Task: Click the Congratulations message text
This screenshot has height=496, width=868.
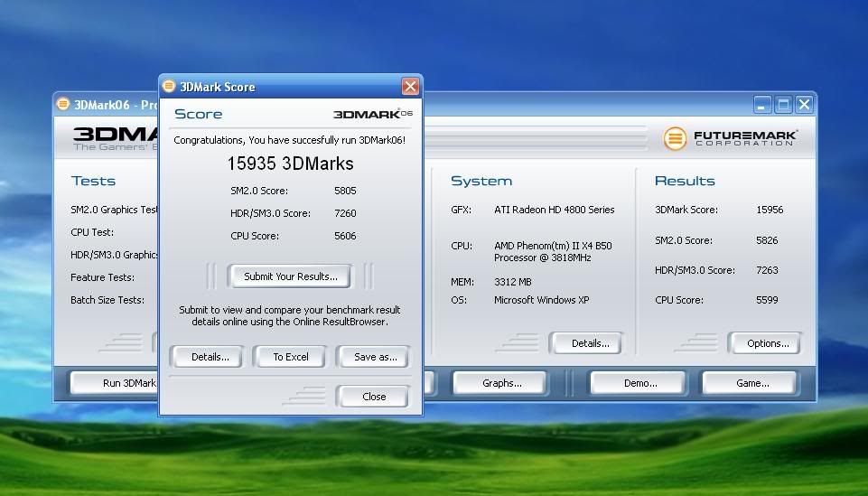Action: click(x=290, y=140)
